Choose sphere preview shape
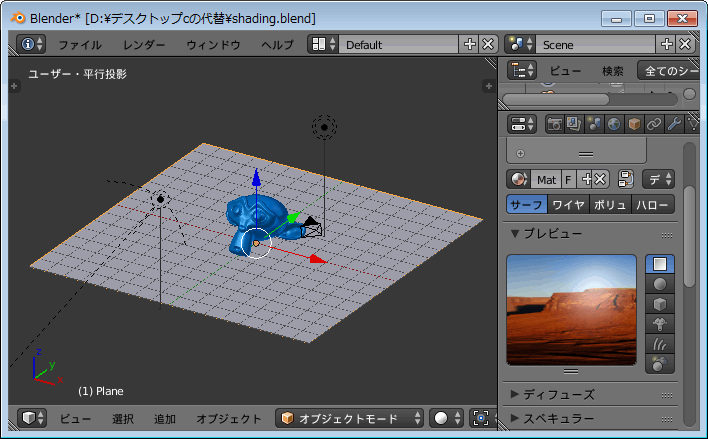The width and height of the screenshot is (708, 439). coord(660,284)
